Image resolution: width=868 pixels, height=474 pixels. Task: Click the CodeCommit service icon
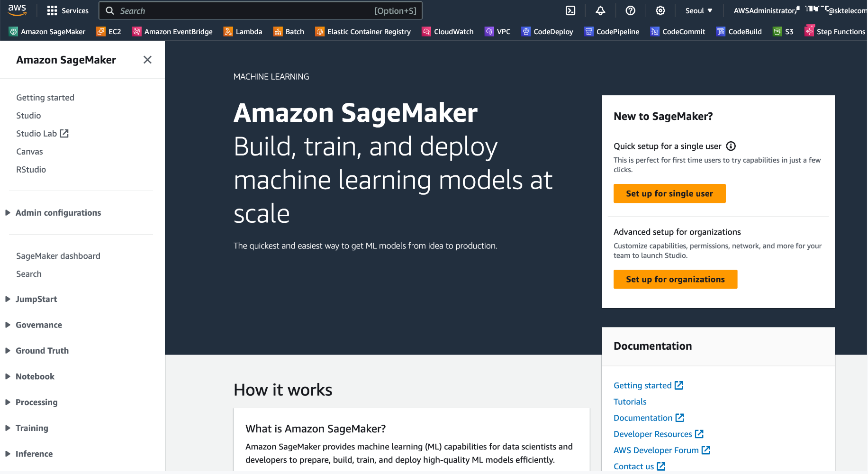pyautogui.click(x=655, y=31)
